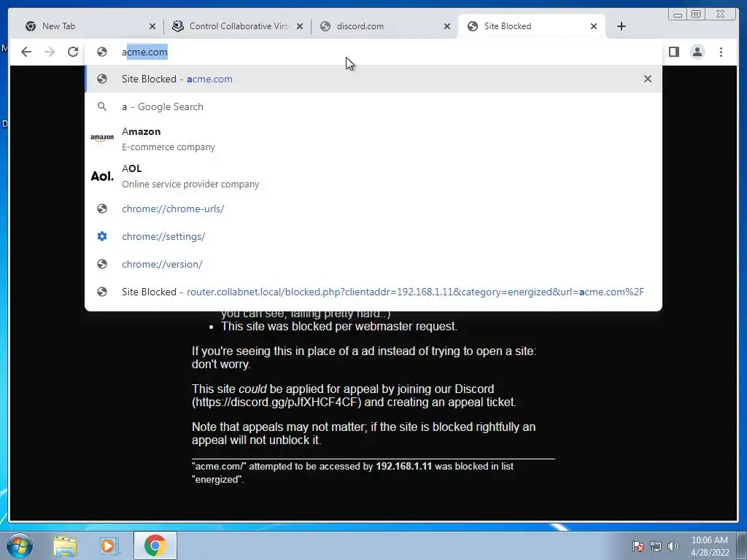Reload the page with the refresh icon
747x560 pixels.
pos(73,52)
